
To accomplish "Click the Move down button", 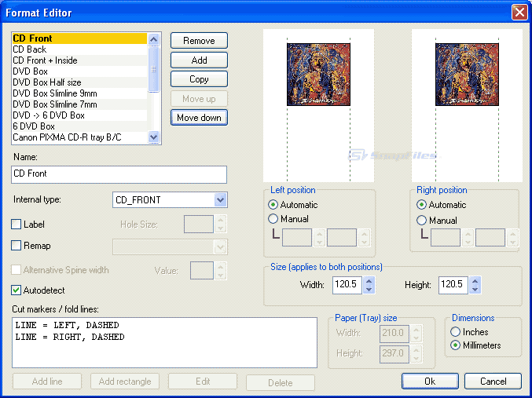I will (199, 118).
